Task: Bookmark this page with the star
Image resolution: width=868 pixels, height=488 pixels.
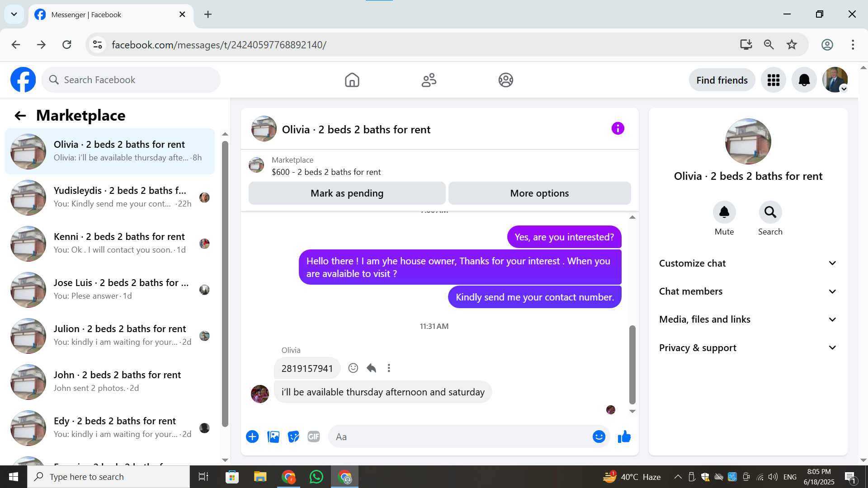Action: coord(792,45)
